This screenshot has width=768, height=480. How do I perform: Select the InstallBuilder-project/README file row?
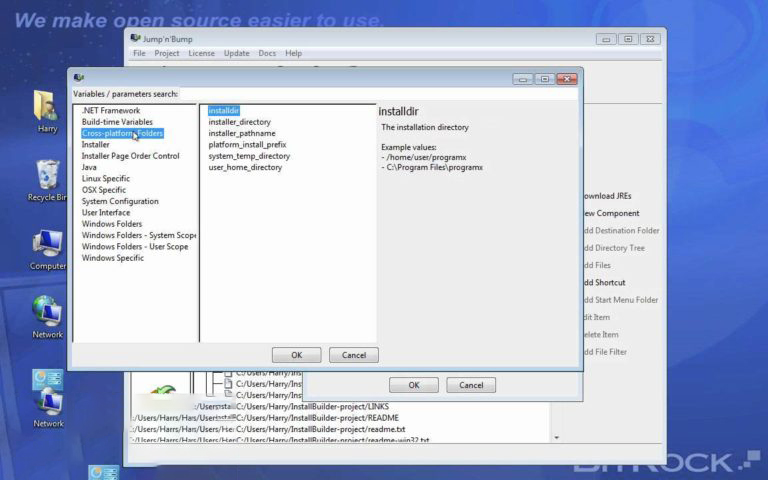pyautogui.click(x=317, y=418)
